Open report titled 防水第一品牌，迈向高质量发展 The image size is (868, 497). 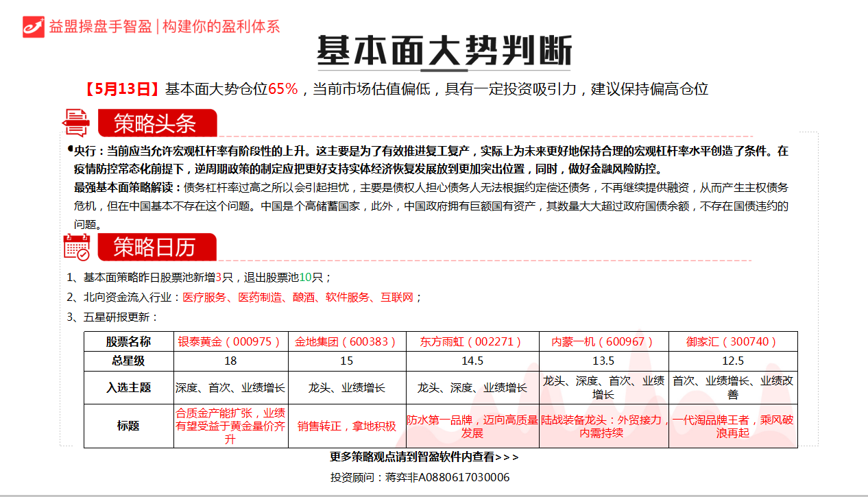coord(472,426)
